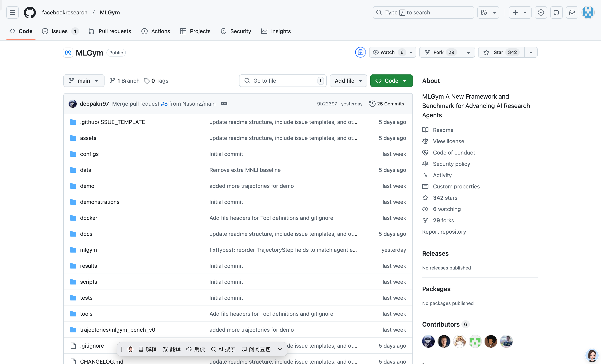Expand the Fork options dropdown arrow
Screen dimensions: 601x364
[468, 52]
